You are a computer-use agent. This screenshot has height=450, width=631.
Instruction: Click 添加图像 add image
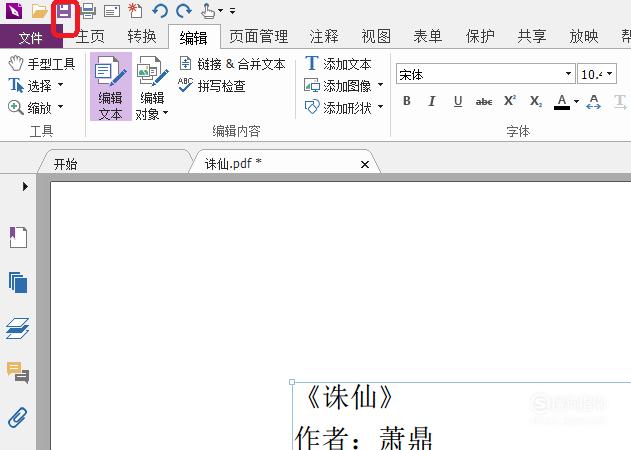click(x=338, y=85)
